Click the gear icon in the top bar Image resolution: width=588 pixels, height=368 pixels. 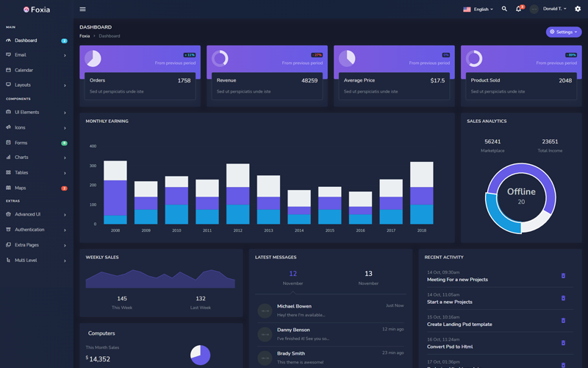click(578, 9)
